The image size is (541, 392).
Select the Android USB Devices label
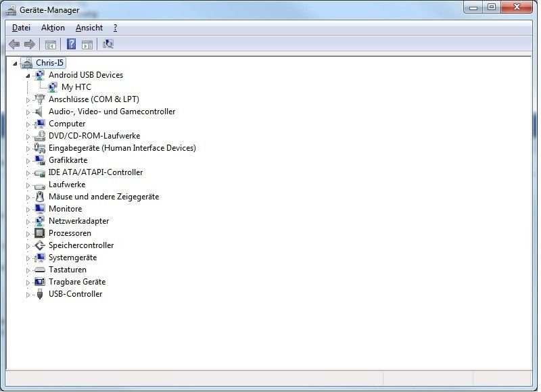pos(86,75)
